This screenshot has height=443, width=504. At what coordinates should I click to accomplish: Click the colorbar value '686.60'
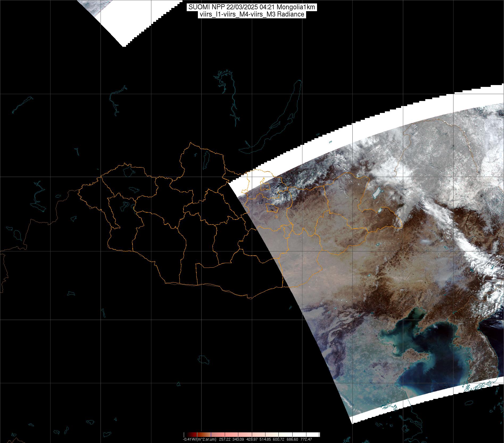(x=292, y=439)
